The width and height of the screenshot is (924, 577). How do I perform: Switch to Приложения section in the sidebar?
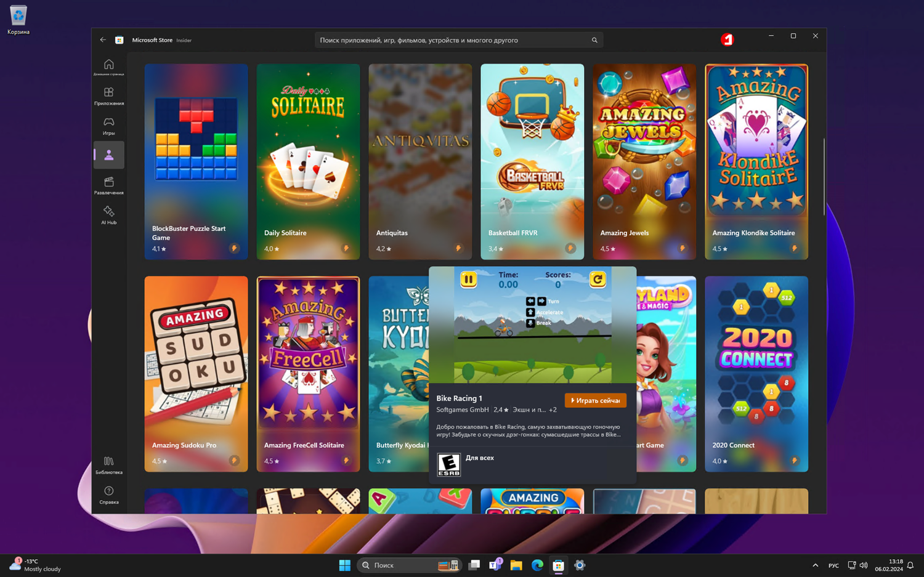pyautogui.click(x=109, y=96)
